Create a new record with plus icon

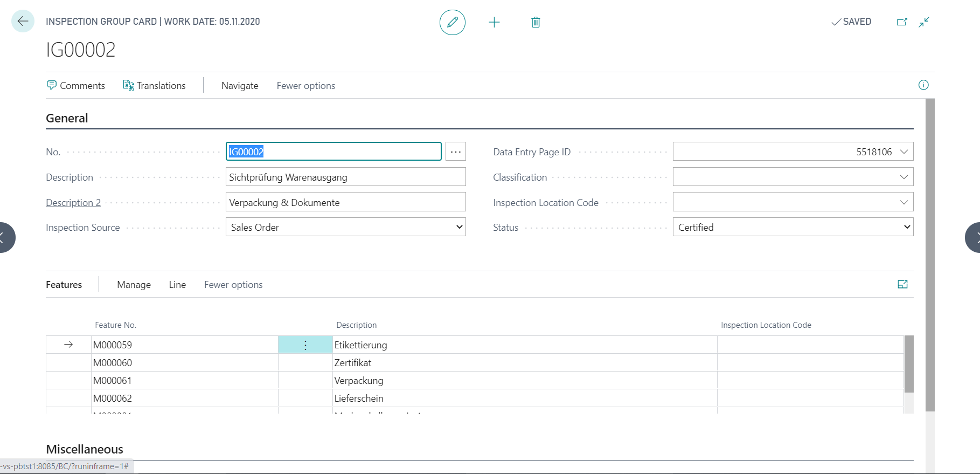tap(494, 22)
